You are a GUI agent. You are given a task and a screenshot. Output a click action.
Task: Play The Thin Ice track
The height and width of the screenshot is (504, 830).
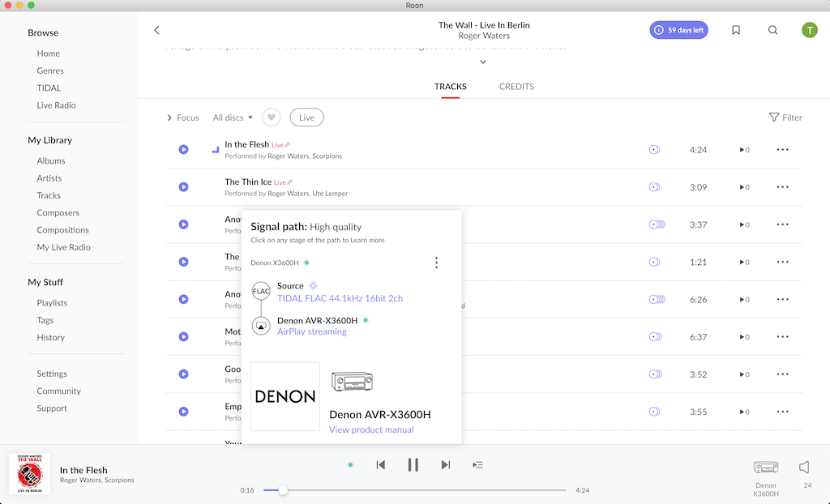[184, 187]
